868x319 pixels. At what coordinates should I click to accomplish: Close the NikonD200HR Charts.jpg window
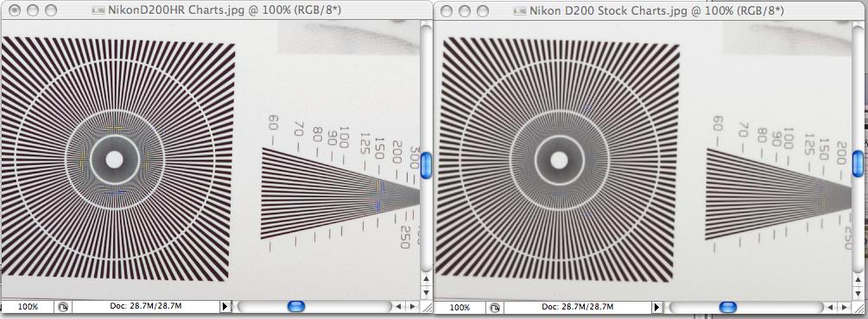coord(15,10)
